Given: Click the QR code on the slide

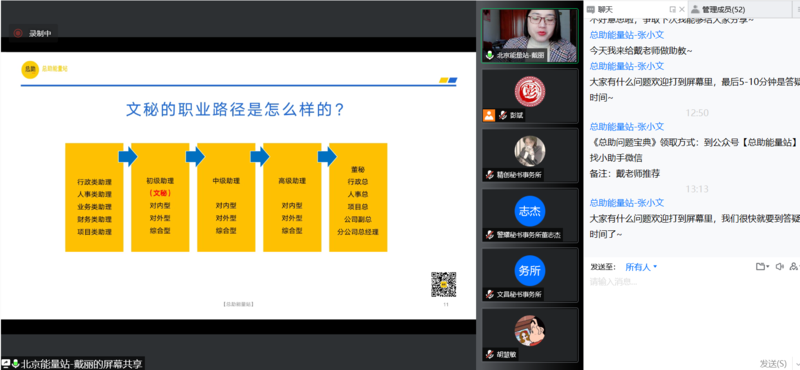Looking at the screenshot, I should [443, 284].
